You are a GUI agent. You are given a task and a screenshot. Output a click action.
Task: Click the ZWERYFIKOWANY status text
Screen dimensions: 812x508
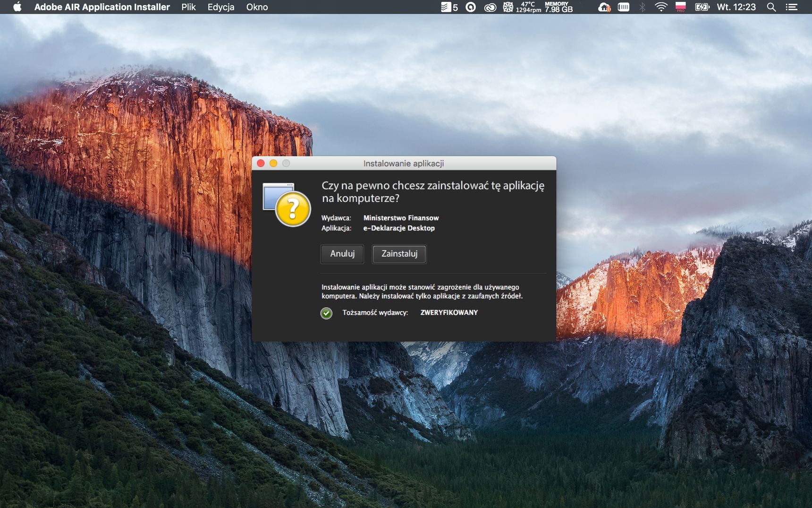(449, 313)
